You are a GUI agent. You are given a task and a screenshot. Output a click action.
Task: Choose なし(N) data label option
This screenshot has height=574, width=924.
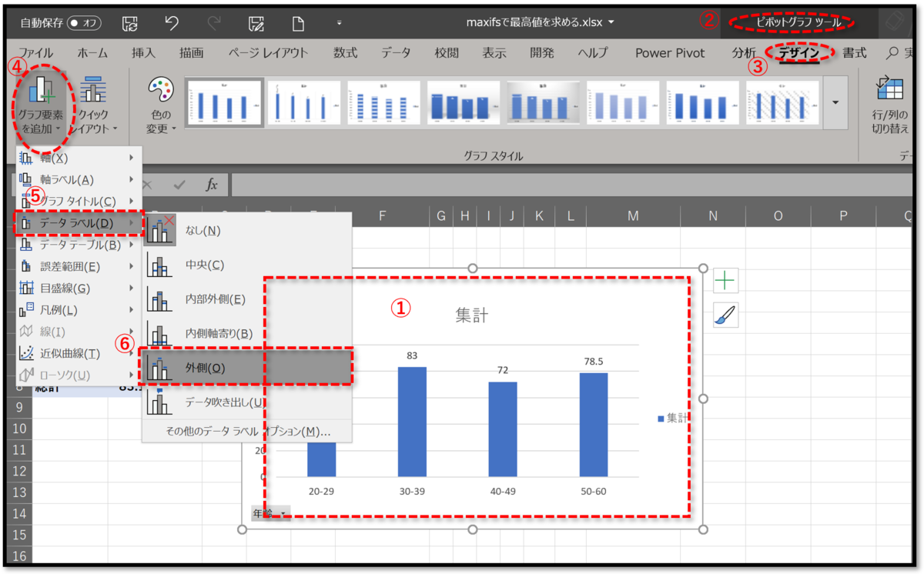(246, 230)
